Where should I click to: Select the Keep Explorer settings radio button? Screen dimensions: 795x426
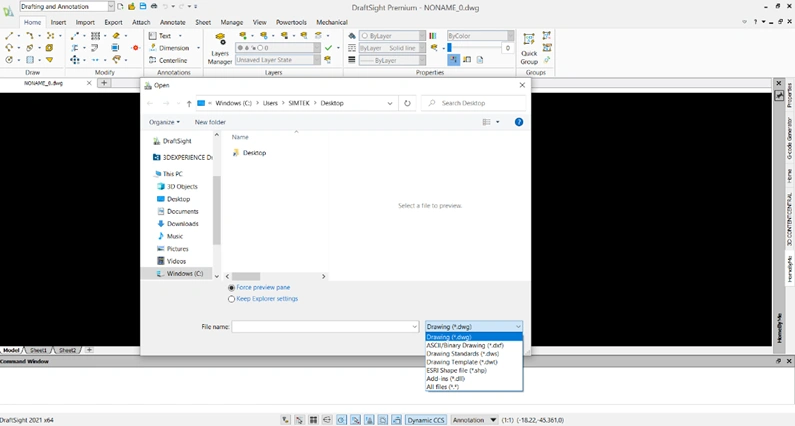point(231,299)
